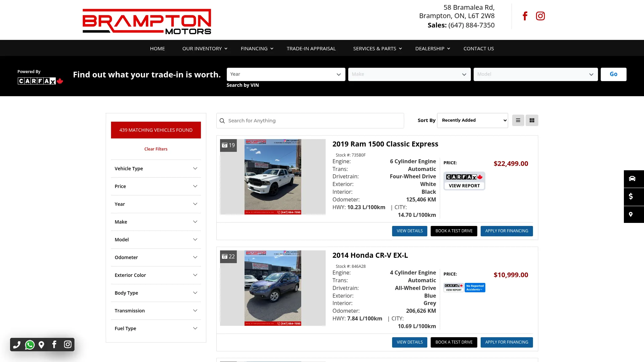Open the trade-in Model dropdown
This screenshot has width=644, height=362.
tap(536, 74)
